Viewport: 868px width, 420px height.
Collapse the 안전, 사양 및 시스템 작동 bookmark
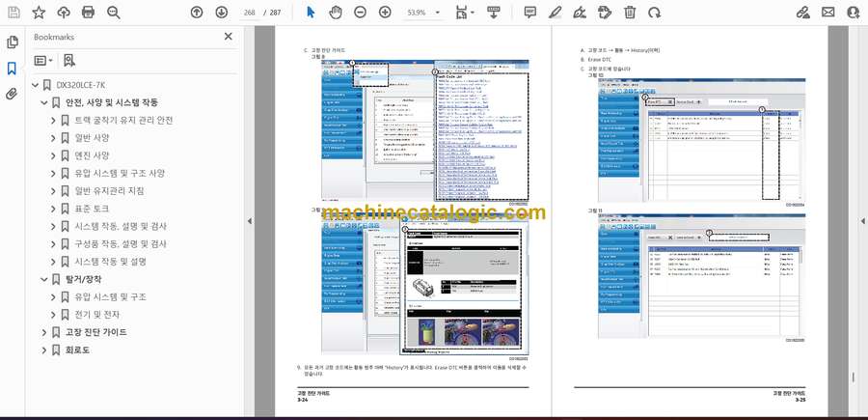coord(44,102)
